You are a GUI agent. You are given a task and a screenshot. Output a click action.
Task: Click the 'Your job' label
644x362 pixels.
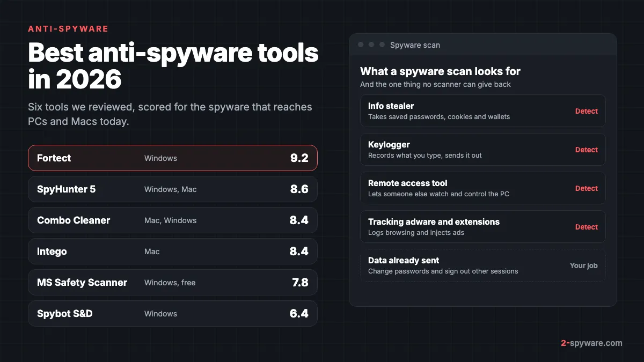click(x=584, y=265)
